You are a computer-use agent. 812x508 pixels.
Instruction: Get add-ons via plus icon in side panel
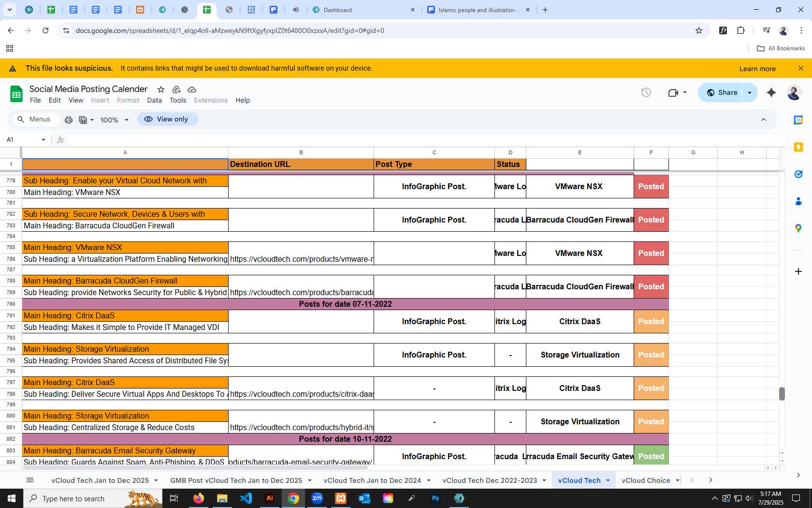tap(798, 271)
